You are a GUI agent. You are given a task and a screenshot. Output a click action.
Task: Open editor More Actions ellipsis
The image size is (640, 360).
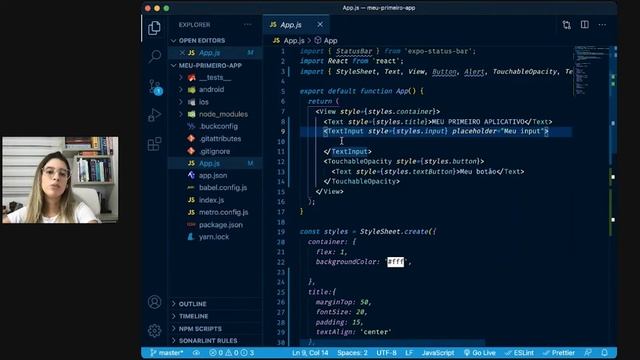(x=602, y=25)
